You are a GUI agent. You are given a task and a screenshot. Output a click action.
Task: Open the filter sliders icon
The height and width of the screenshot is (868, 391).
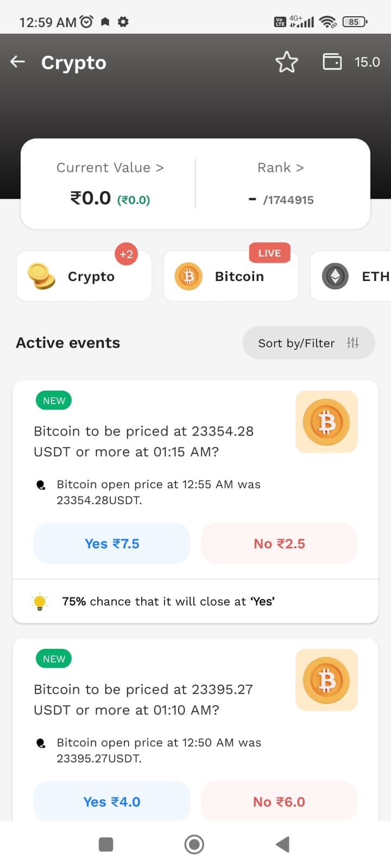tap(353, 342)
